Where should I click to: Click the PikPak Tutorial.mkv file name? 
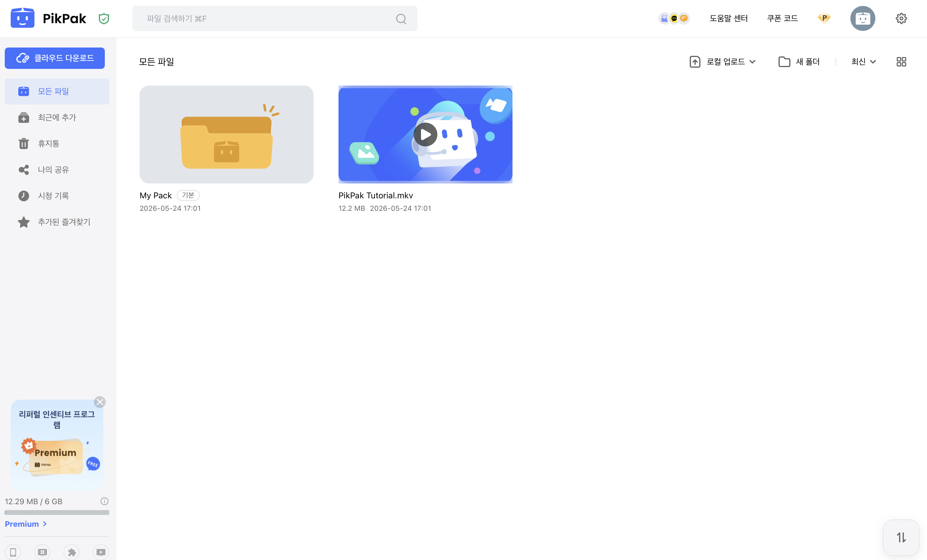(376, 196)
